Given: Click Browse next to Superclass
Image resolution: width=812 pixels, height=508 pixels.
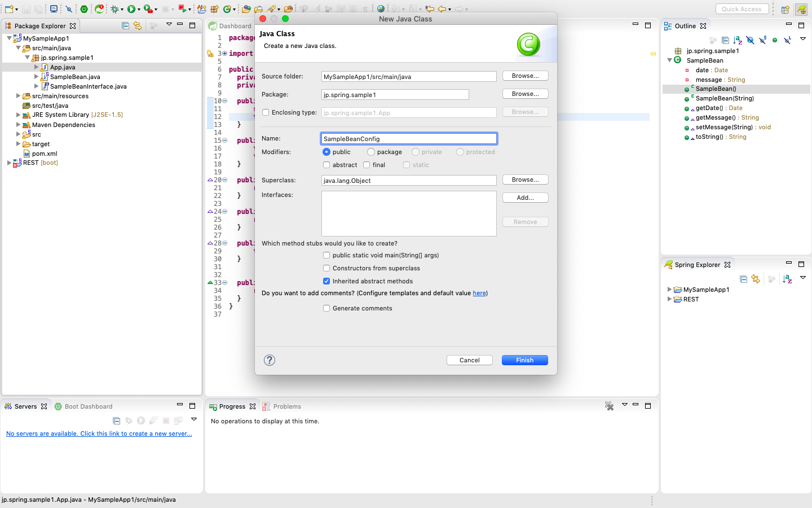Looking at the screenshot, I should [526, 179].
